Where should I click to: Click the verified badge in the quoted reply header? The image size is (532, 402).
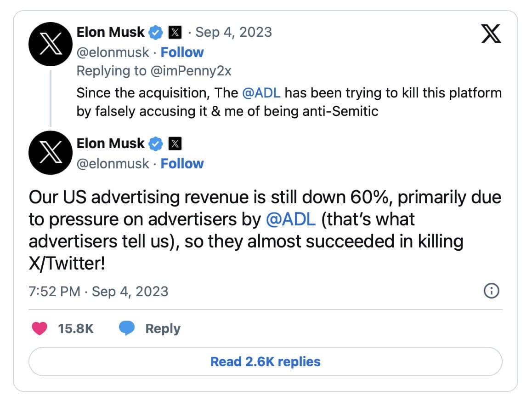click(156, 33)
